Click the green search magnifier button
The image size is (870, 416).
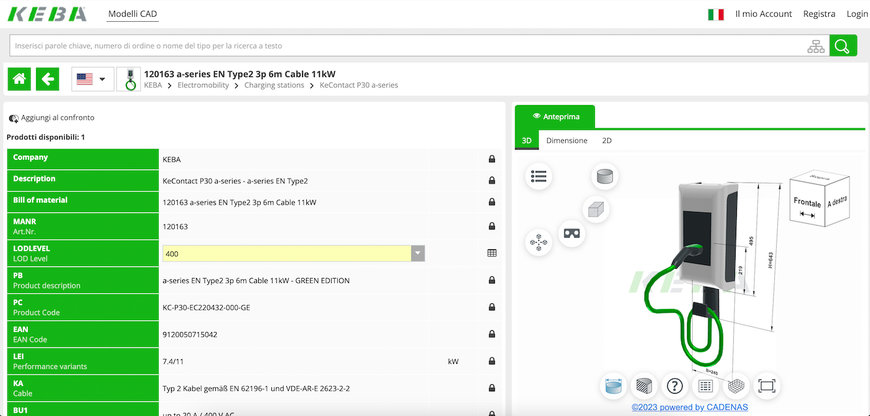[843, 45]
